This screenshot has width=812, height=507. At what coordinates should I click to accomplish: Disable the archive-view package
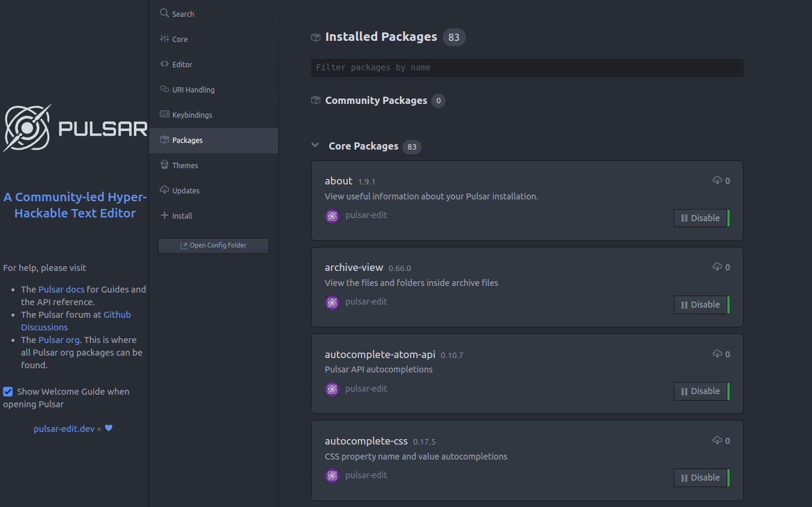(701, 305)
